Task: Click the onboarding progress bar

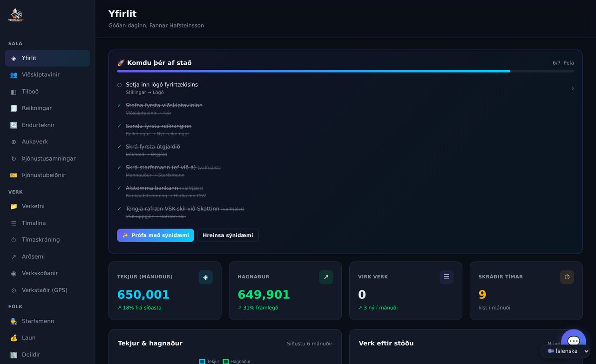Action: pos(345,71)
